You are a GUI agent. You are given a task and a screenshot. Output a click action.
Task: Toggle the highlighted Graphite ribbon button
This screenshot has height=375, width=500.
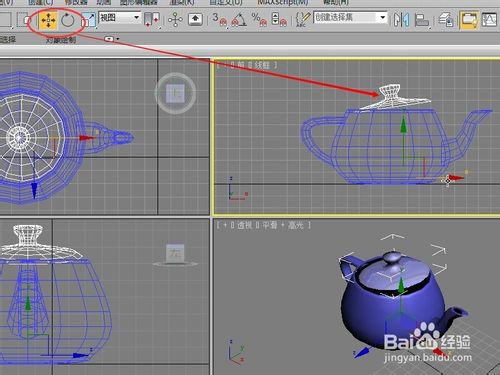point(468,20)
